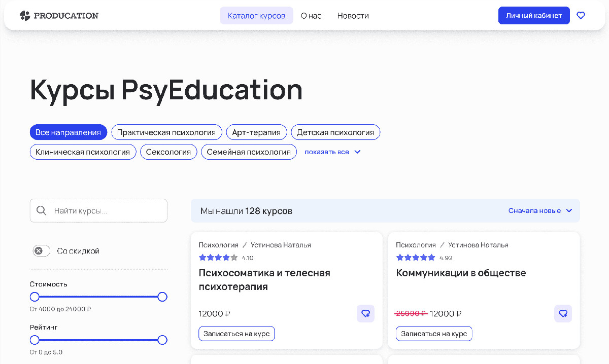Click Устинова Наталья in Коммуникации card
The image size is (609, 364).
(478, 245)
